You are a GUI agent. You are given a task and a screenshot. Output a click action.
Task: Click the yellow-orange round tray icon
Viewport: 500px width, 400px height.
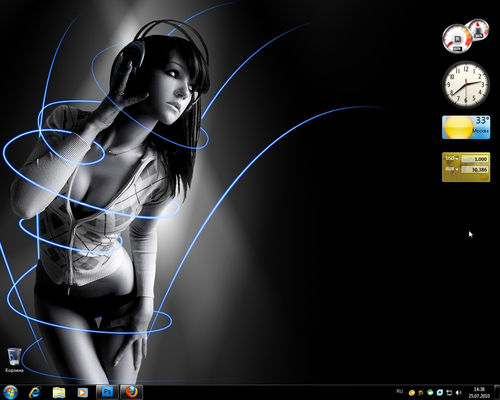(x=412, y=393)
